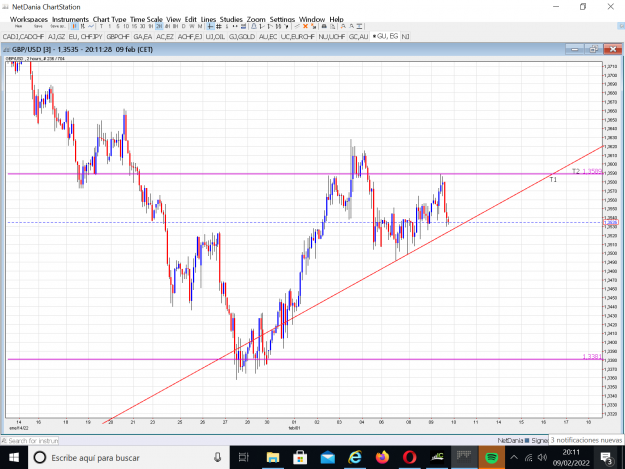Switch to the AC,EZ workspace tab
The height and width of the screenshot is (469, 625).
coord(165,37)
